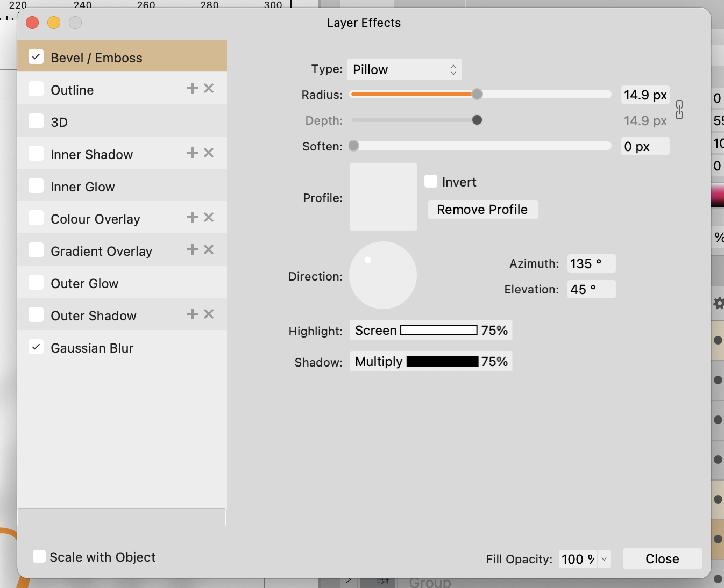Click the Azimuth angle input field
724x588 pixels.
(591, 264)
